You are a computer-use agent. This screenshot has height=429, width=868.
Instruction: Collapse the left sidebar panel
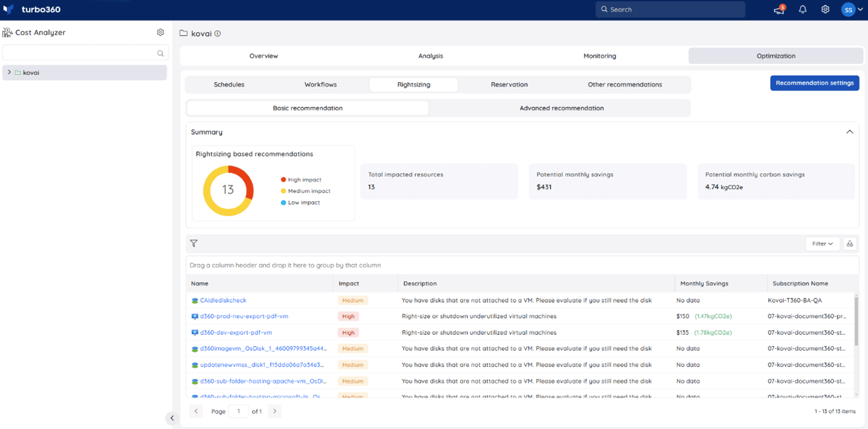pos(172,418)
